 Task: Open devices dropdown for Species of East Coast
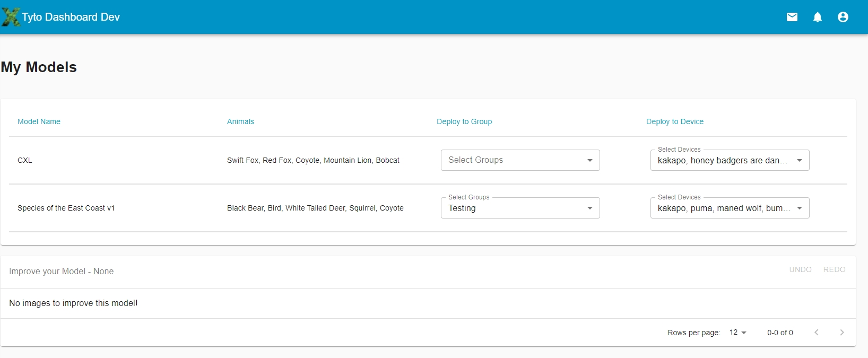click(730, 208)
